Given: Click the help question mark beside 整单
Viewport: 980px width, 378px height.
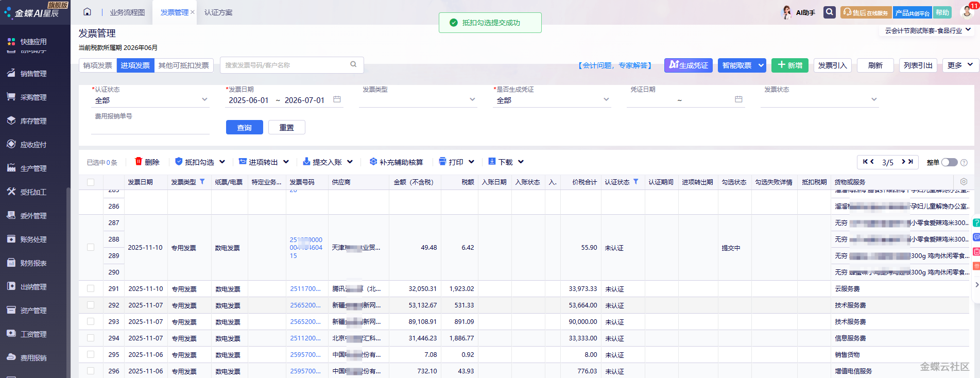Looking at the screenshot, I should pos(964,163).
